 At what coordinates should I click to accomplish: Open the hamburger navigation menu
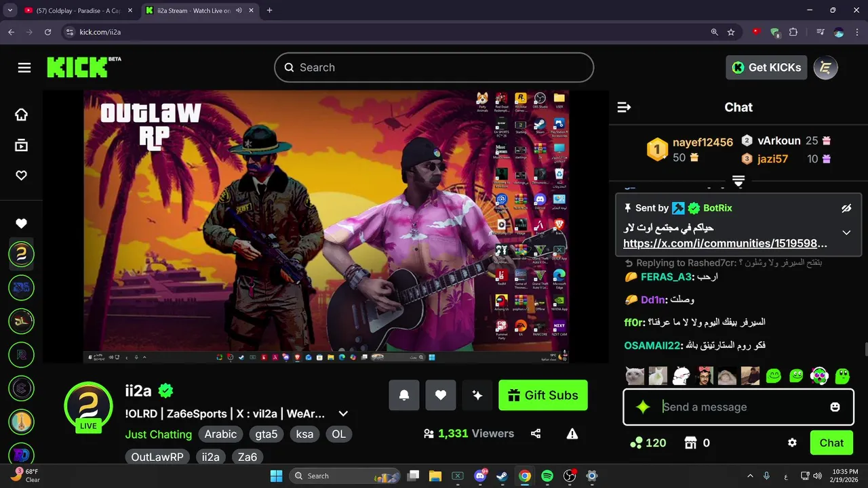click(24, 68)
